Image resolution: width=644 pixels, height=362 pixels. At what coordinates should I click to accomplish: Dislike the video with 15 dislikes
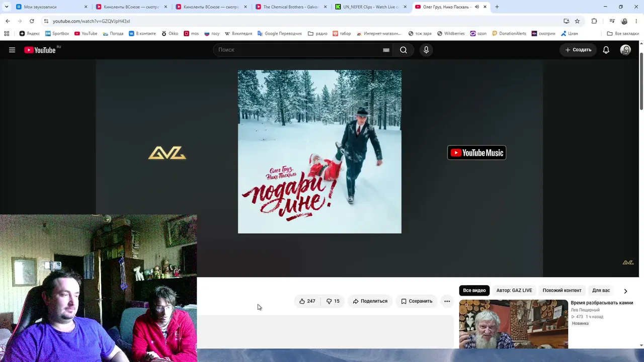tap(333, 301)
